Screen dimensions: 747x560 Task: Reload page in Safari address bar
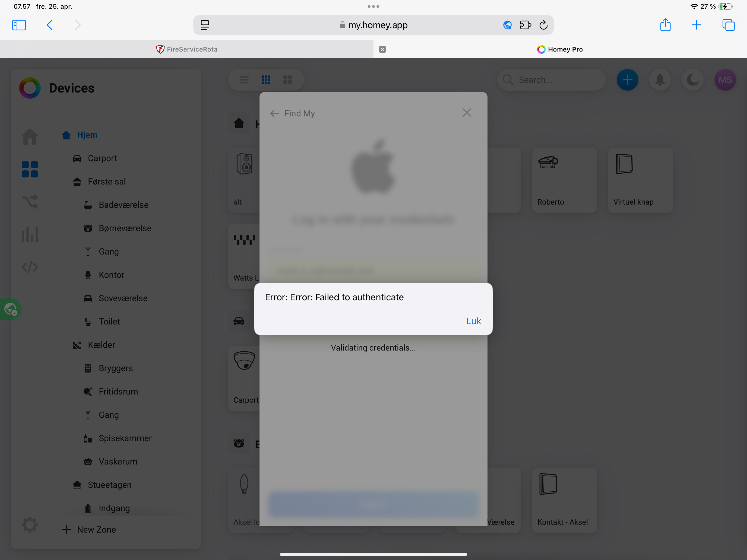(x=543, y=25)
